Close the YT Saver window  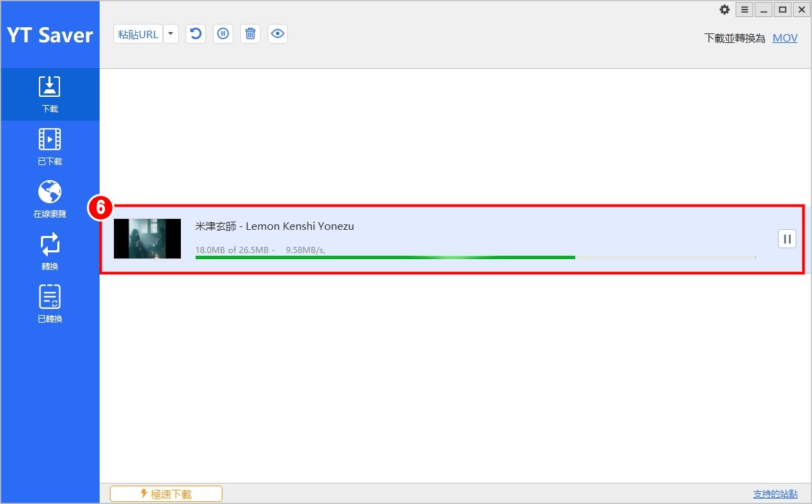802,10
